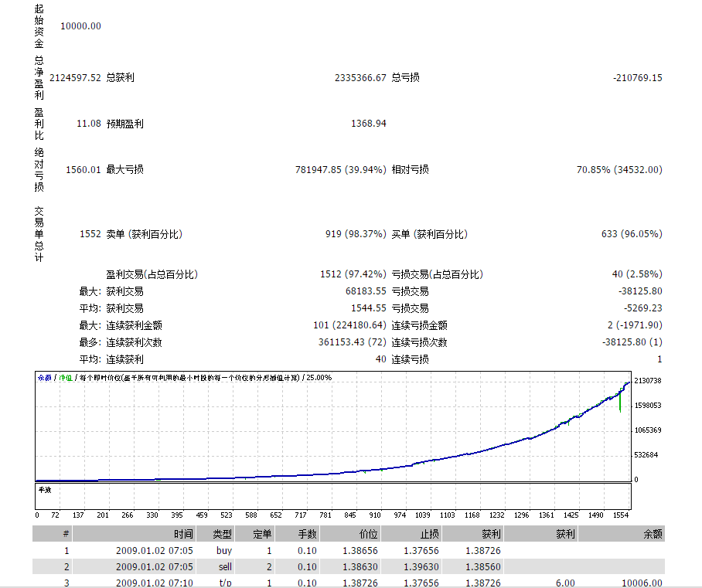
Task: Click the "#" column header in the table
Action: [x=66, y=534]
